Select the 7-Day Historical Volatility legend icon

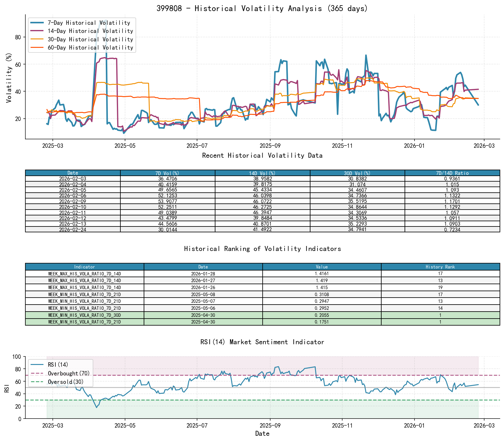click(x=37, y=23)
